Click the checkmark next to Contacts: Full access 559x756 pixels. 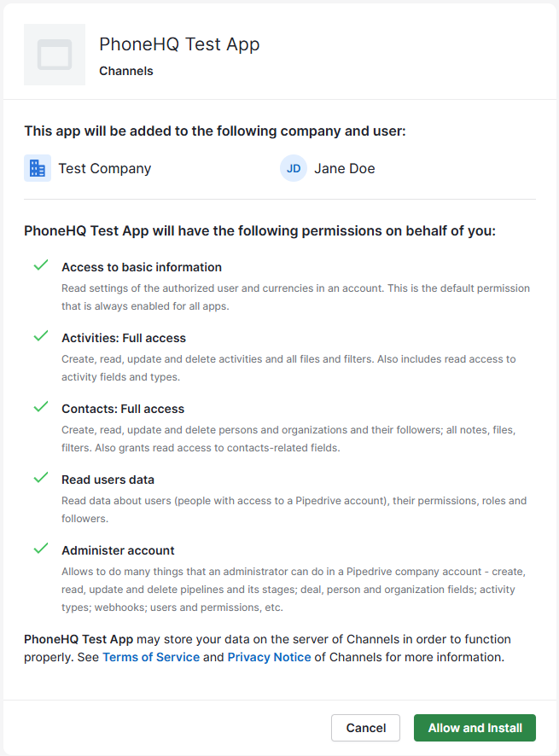(x=40, y=408)
